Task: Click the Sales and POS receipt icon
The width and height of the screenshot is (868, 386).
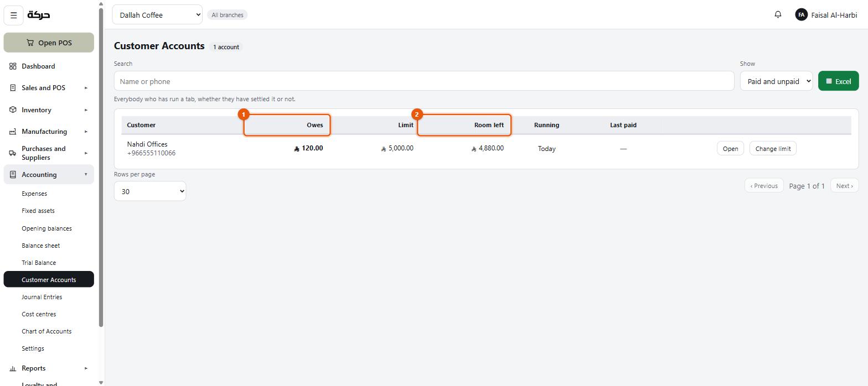Action: coord(13,88)
